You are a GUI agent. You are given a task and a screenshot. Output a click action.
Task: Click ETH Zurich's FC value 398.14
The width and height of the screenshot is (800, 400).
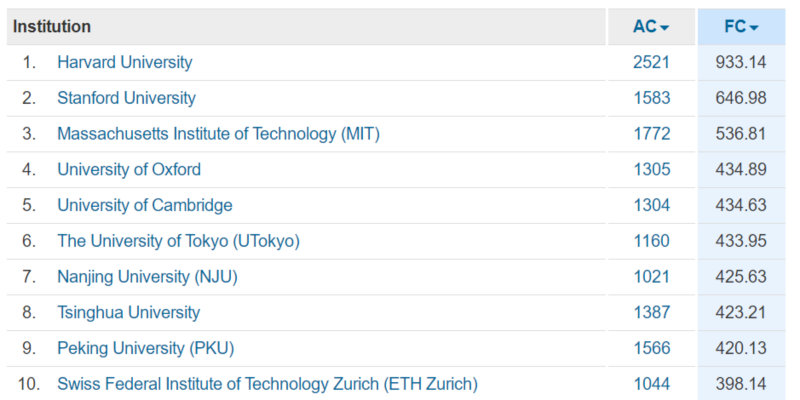(741, 384)
